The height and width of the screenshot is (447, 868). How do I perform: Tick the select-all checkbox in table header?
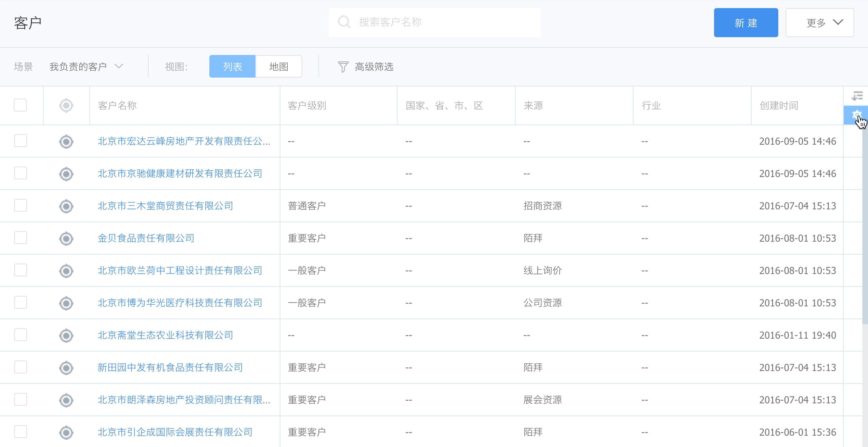(20, 105)
